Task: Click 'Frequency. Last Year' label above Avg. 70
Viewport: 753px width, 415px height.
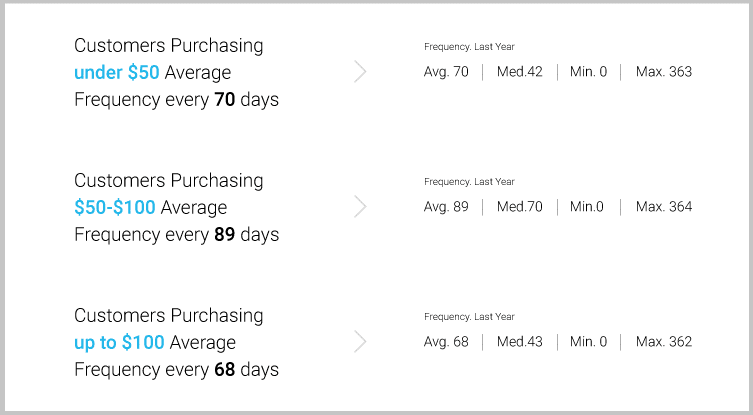Action: [469, 47]
